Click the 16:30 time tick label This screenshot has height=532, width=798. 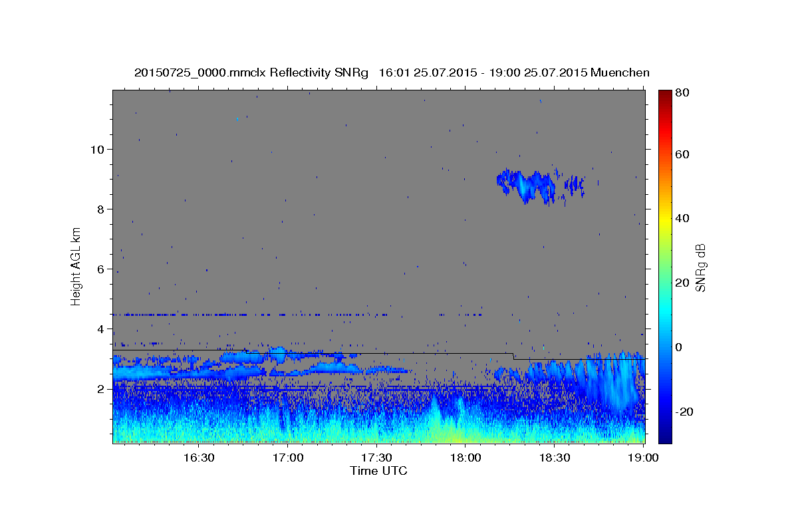pos(199,458)
